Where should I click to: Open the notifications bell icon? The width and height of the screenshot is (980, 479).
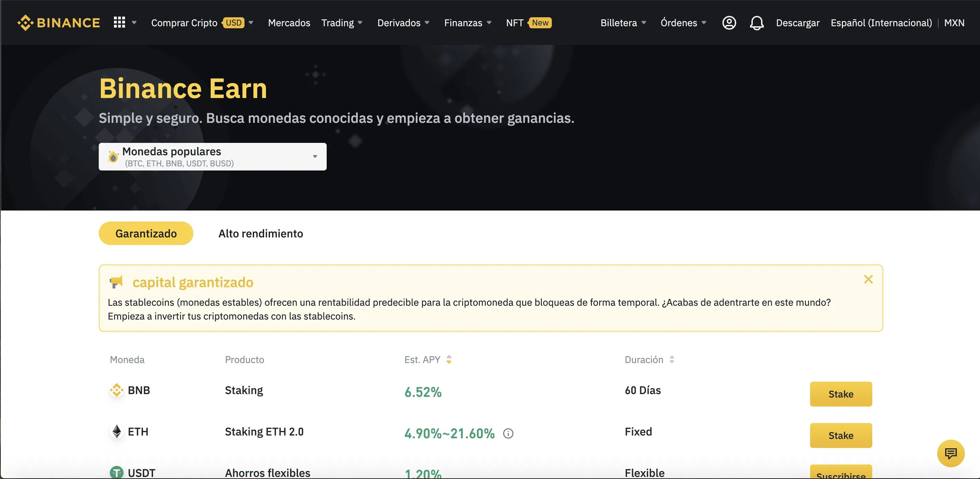pos(757,23)
